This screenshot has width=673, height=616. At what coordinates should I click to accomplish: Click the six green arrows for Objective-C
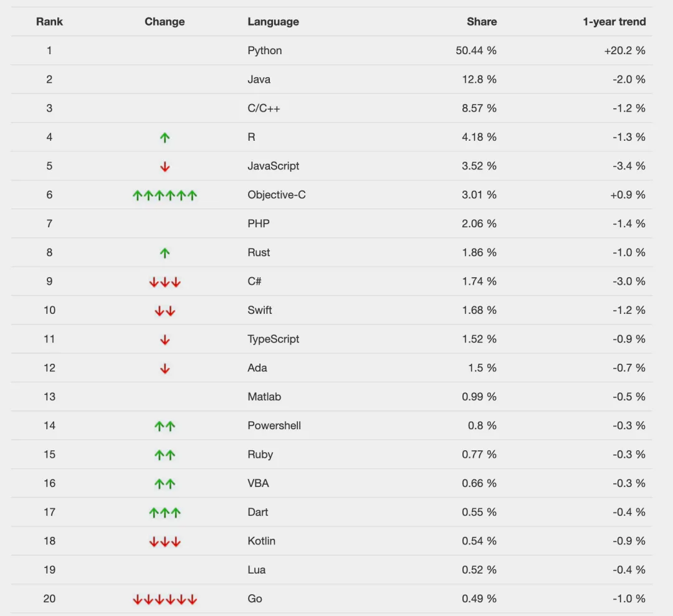(x=165, y=195)
